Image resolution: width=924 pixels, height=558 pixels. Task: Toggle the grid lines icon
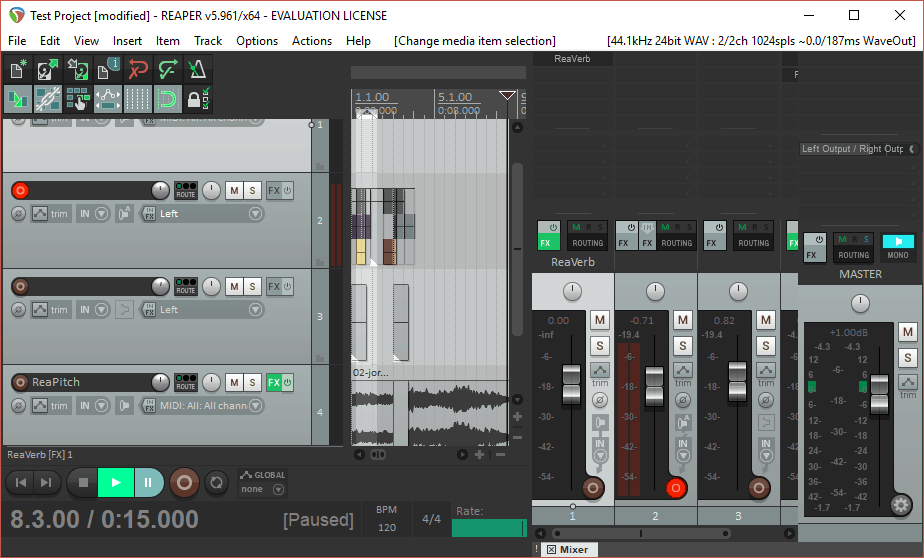(138, 99)
